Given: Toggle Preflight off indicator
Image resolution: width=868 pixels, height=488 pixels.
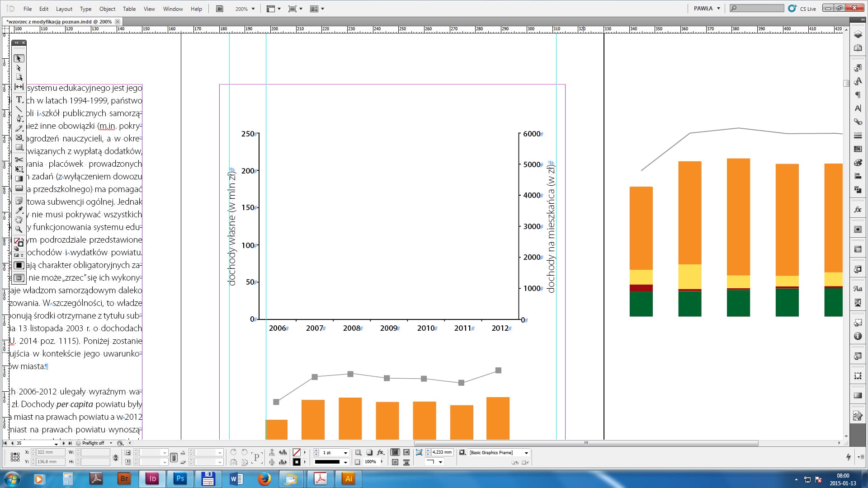Looking at the screenshot, I should (x=93, y=443).
